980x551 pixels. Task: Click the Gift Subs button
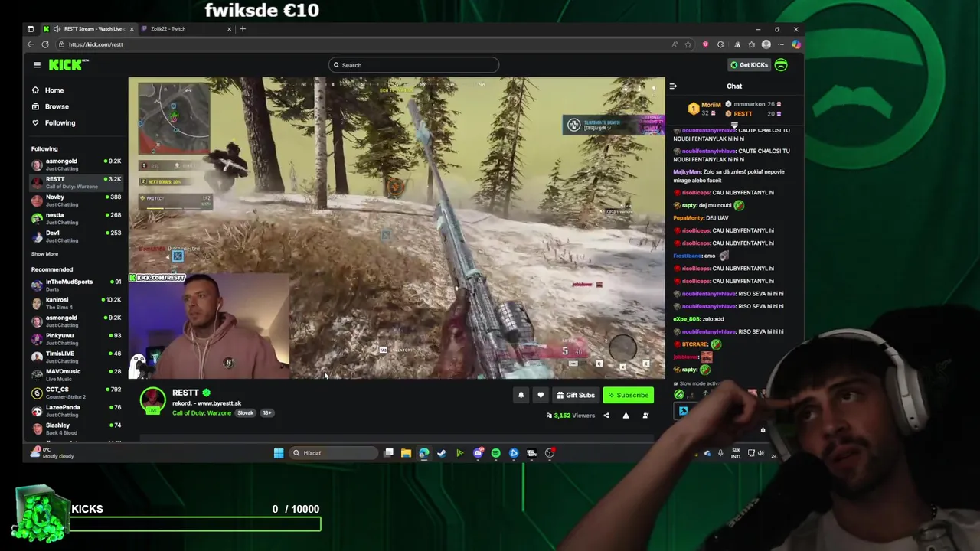pyautogui.click(x=576, y=395)
